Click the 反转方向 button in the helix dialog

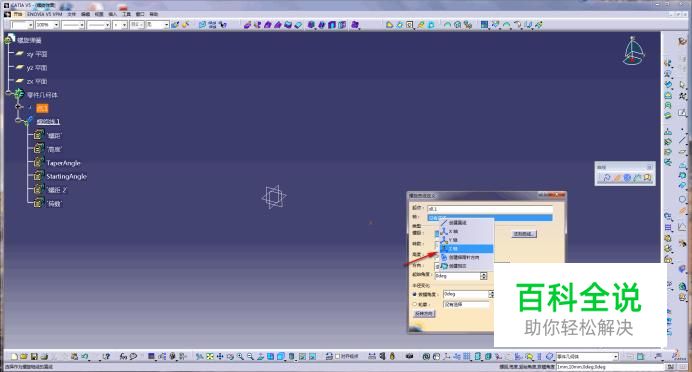point(424,314)
